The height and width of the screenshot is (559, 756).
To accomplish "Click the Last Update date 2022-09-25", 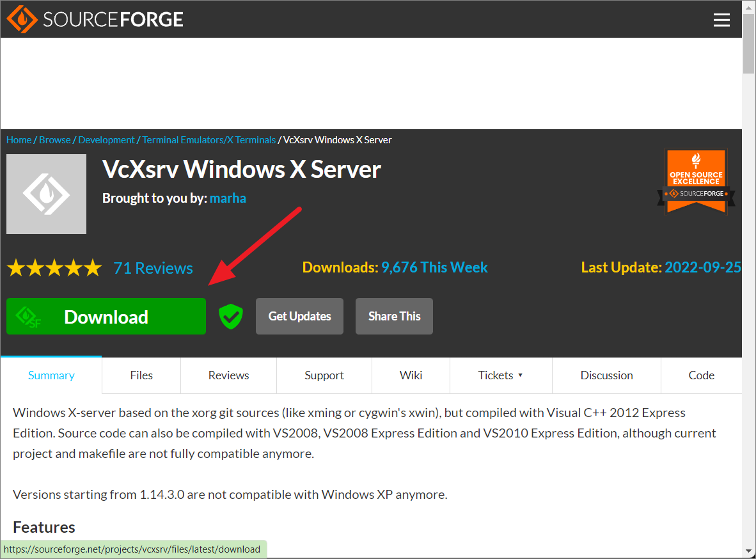I will 702,267.
